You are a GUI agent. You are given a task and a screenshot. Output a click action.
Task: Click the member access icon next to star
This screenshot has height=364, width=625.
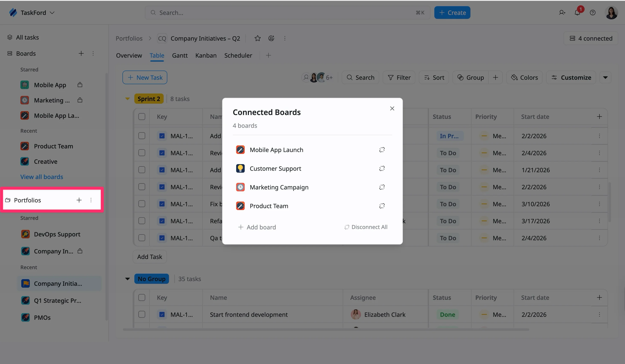coord(271,38)
